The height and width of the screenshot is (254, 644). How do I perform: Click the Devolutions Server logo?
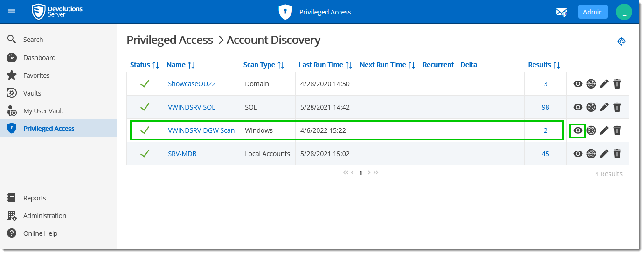[x=57, y=12]
